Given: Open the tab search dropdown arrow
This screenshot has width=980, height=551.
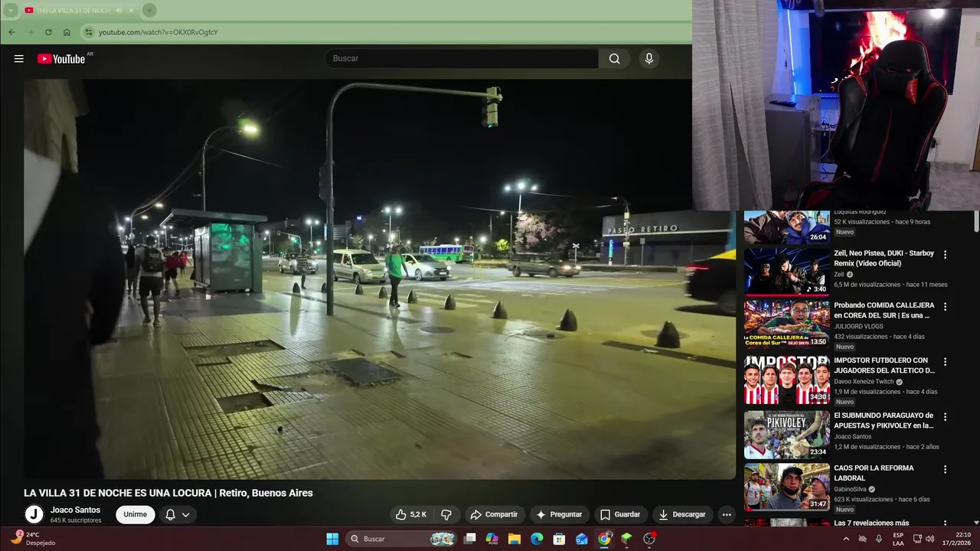Looking at the screenshot, I should (x=11, y=10).
